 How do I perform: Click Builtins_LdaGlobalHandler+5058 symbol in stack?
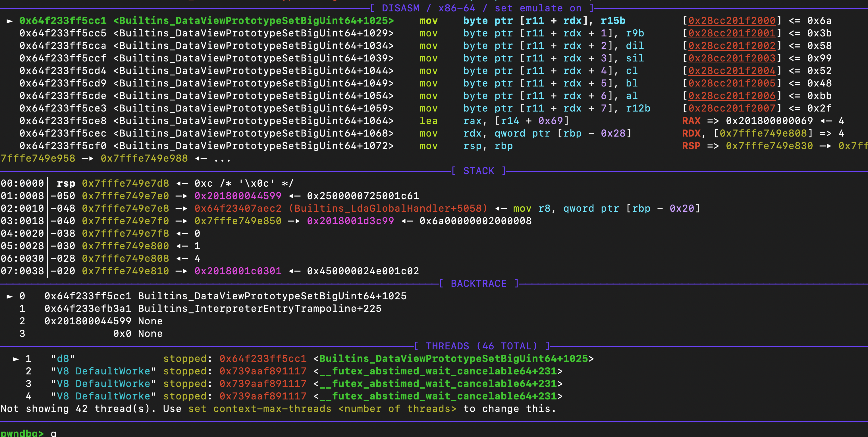click(388, 208)
